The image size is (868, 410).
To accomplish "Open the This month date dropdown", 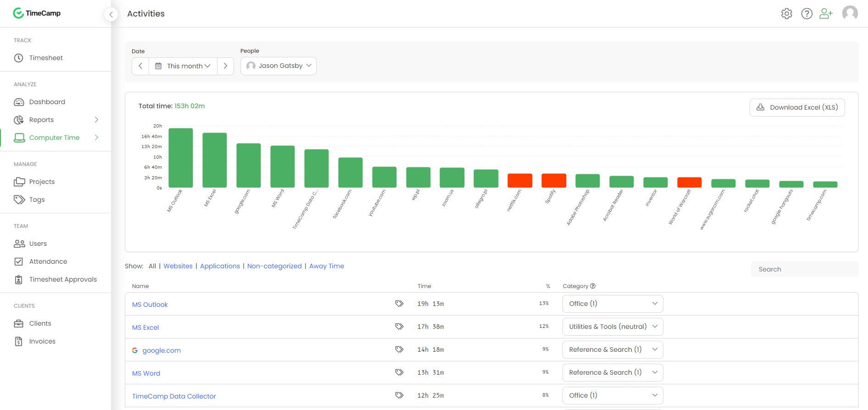I will pyautogui.click(x=183, y=66).
